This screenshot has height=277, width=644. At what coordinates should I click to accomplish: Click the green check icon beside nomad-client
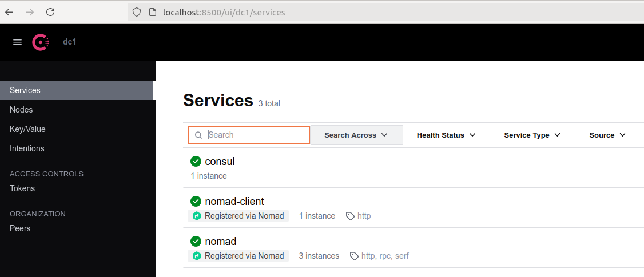[196, 202]
